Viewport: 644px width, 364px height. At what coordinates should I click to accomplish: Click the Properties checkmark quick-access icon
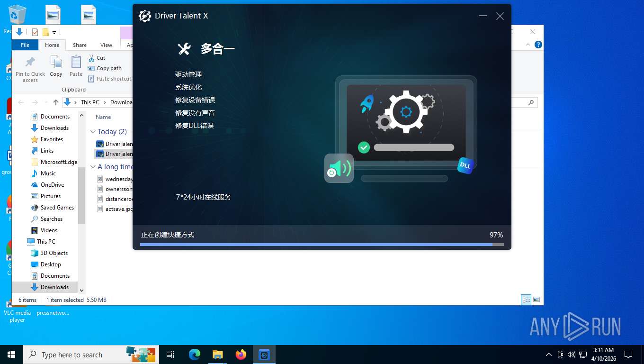click(35, 32)
